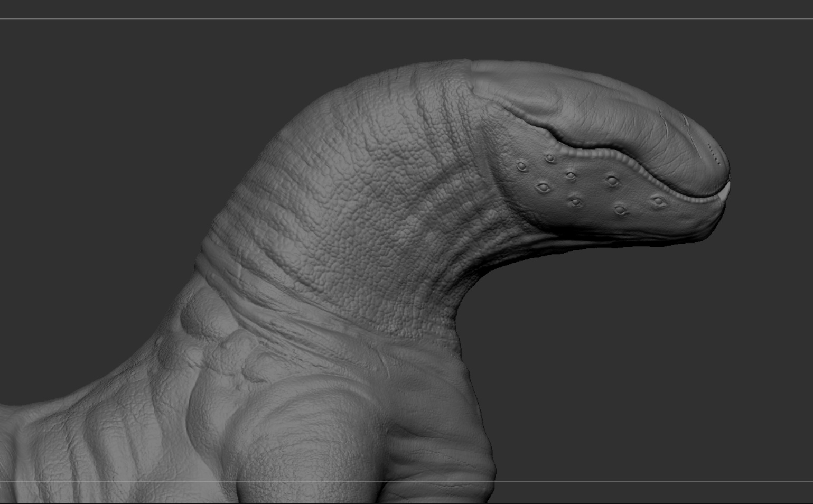813x504 pixels.
Task: Click the sculpted creature model in the viewport
Action: pyautogui.click(x=365, y=282)
